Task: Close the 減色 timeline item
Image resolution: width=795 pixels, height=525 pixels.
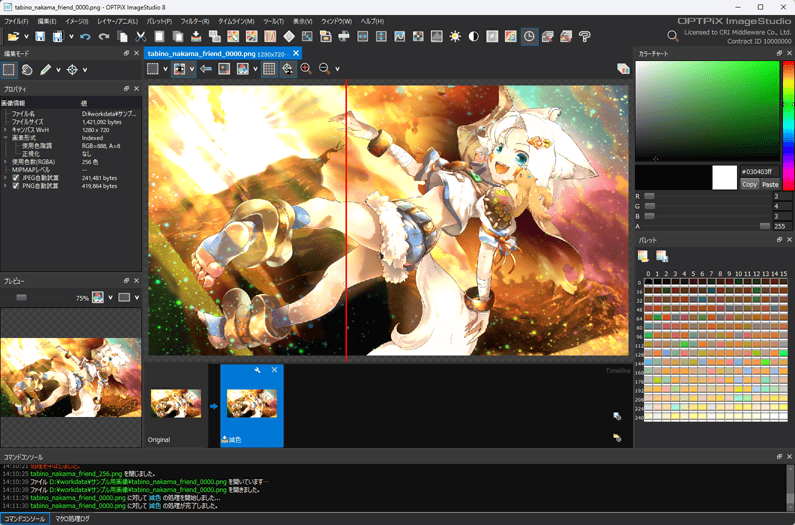Action: click(274, 370)
